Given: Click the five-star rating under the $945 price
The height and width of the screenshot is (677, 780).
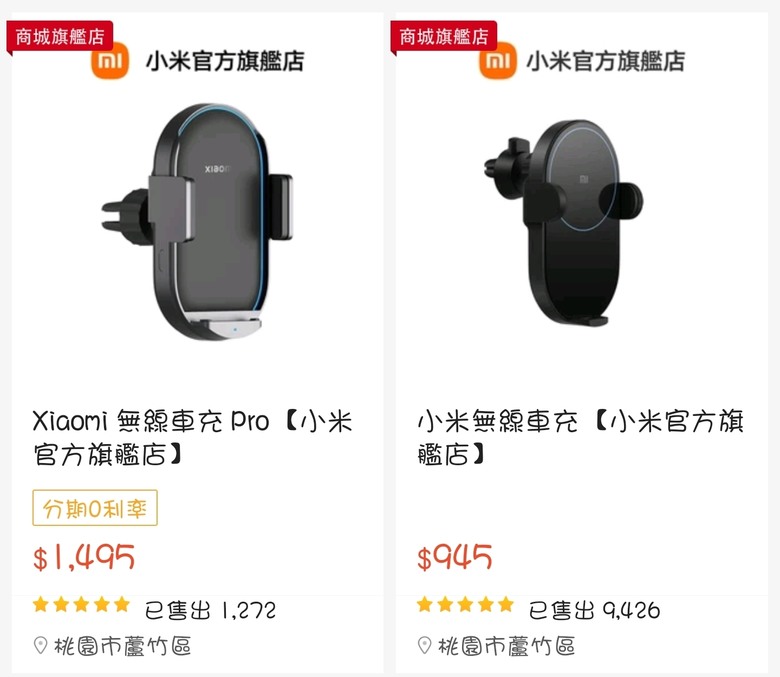Looking at the screenshot, I should click(x=465, y=605).
